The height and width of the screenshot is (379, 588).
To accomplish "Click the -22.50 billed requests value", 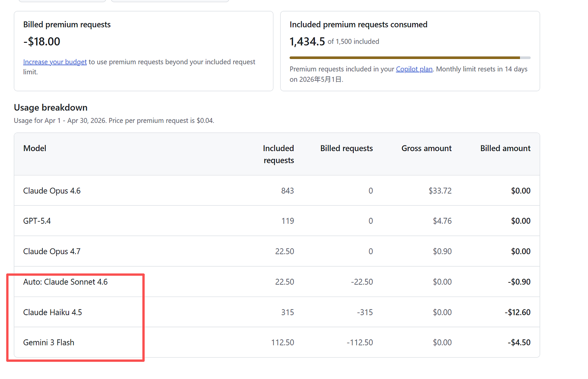I will 362,282.
